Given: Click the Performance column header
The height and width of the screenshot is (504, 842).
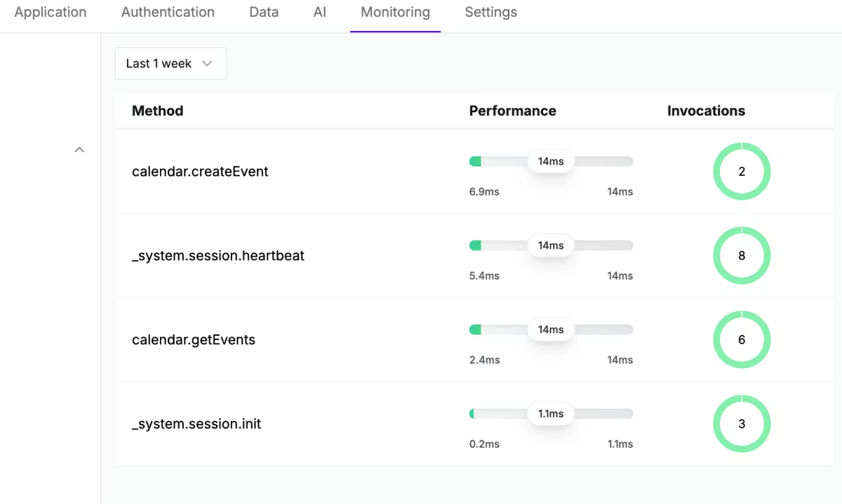Looking at the screenshot, I should [512, 111].
